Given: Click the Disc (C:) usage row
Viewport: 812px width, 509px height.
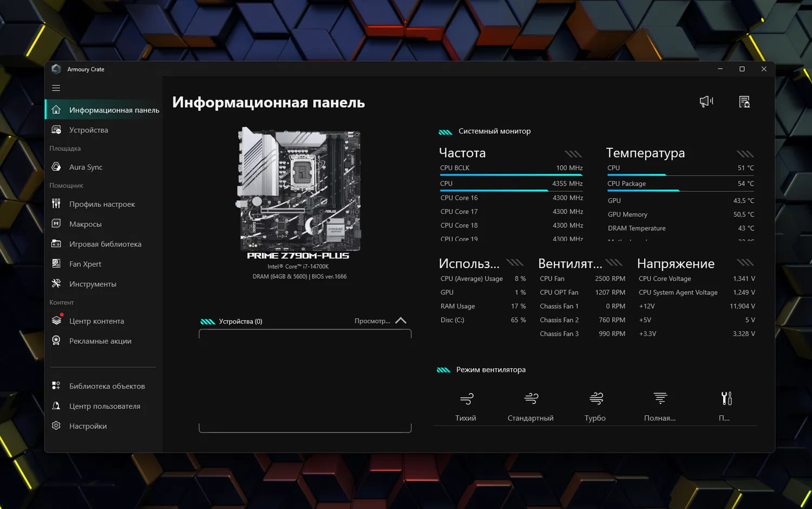Looking at the screenshot, I should 483,320.
